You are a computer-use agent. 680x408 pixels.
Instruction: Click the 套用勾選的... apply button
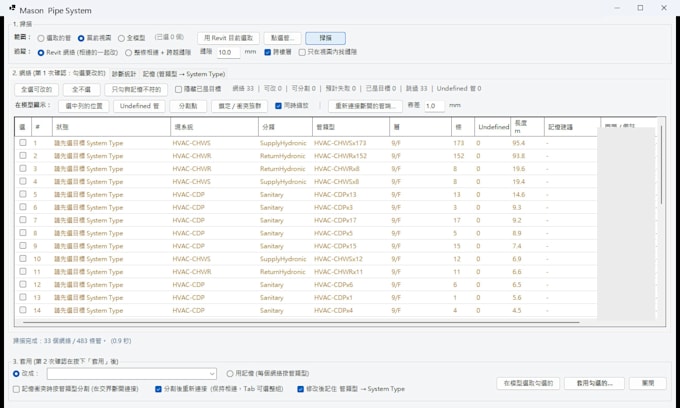pos(594,383)
